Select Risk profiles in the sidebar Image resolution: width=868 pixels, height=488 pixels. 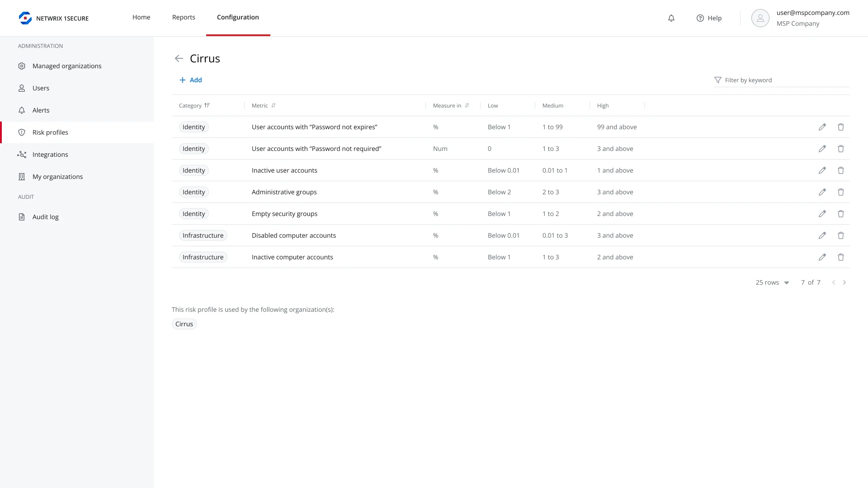[x=77, y=132]
